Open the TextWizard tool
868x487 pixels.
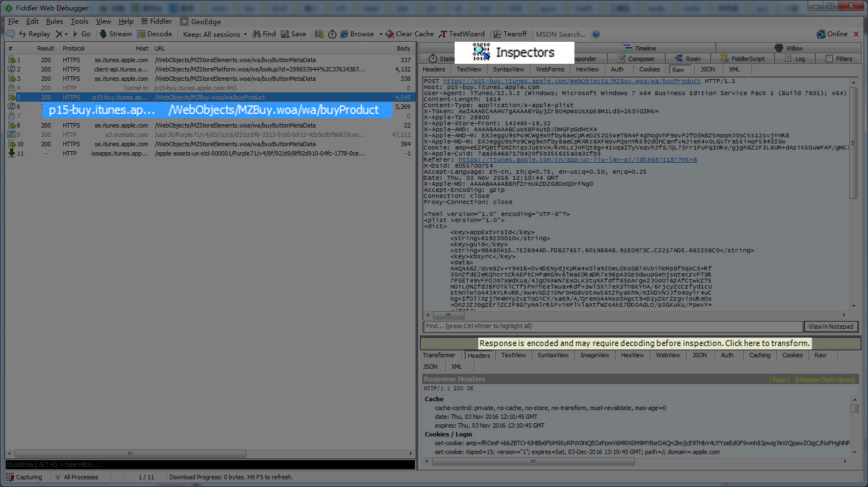click(461, 34)
